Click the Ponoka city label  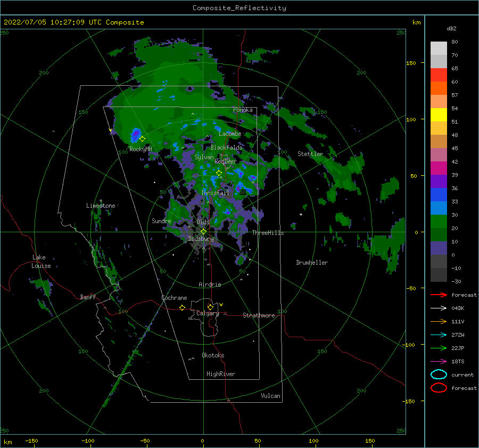(x=243, y=110)
